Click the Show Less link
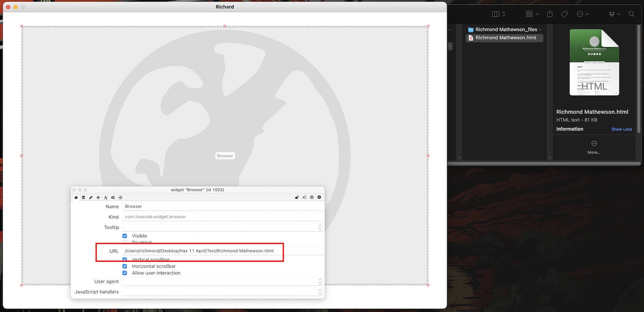The image size is (644, 312). pyautogui.click(x=621, y=129)
